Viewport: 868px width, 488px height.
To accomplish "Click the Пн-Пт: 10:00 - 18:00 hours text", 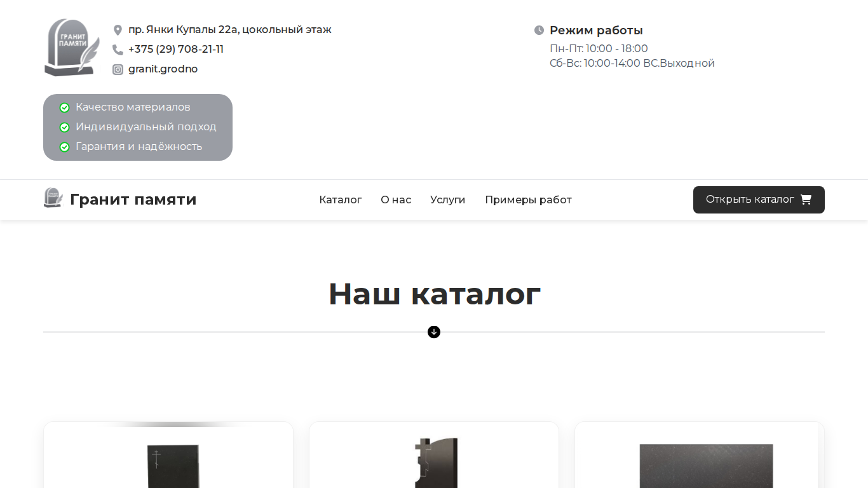I will (599, 48).
